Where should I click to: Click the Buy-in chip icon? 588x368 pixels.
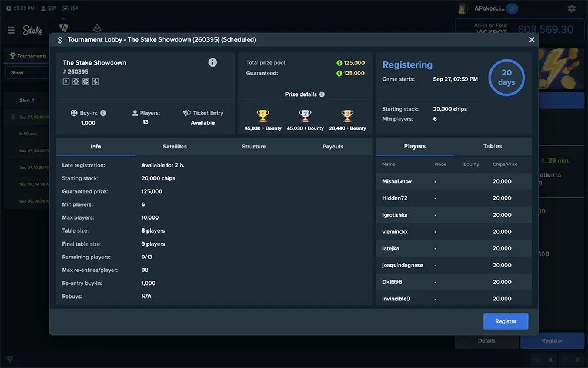click(x=74, y=112)
